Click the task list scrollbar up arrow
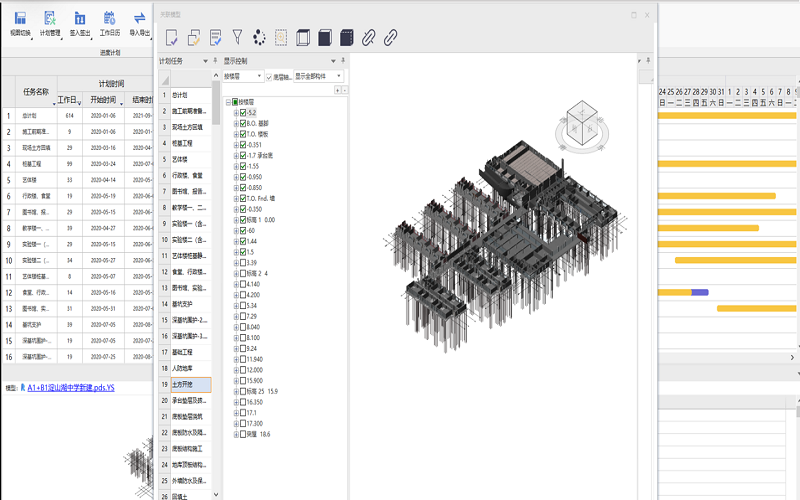This screenshot has height=500, width=800. [216, 76]
